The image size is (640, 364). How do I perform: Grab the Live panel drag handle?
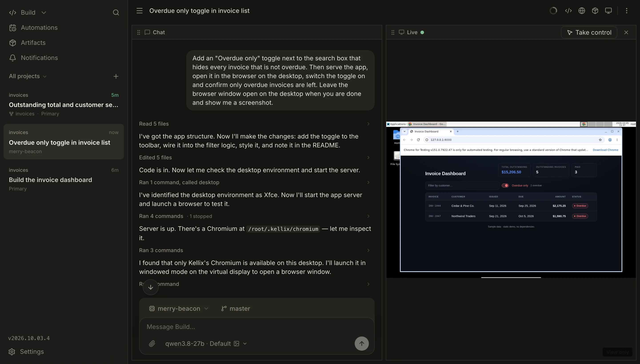coord(393,32)
